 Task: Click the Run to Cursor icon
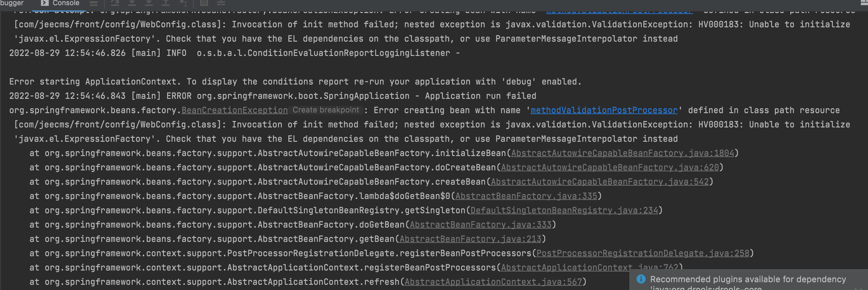[x=183, y=3]
